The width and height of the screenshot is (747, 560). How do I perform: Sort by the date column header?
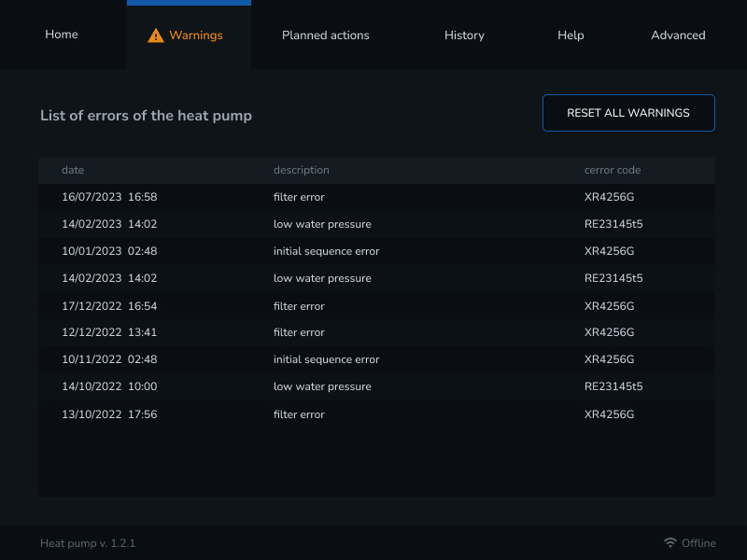pos(73,170)
